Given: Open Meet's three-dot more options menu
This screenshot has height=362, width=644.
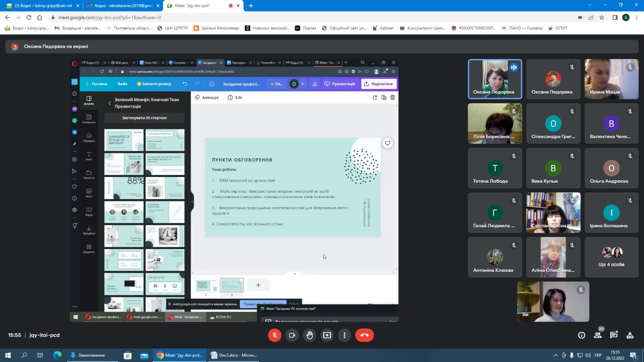Looking at the screenshot, I should click(x=344, y=335).
